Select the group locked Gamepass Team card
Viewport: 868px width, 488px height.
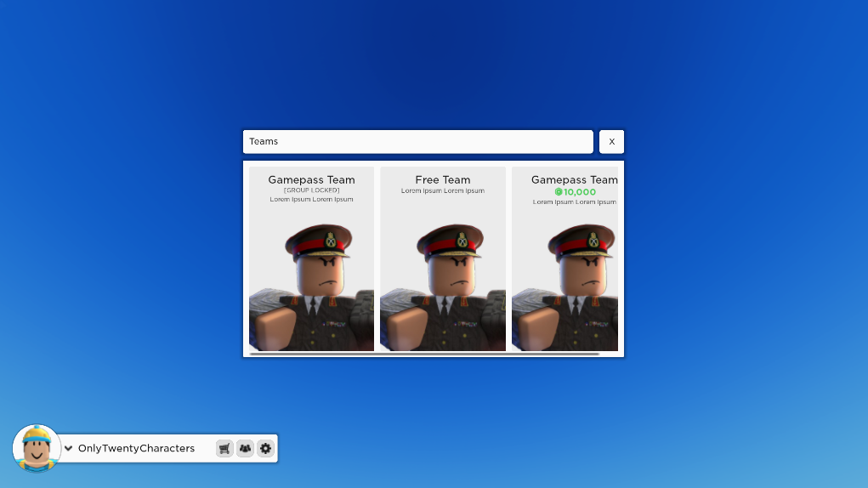click(312, 258)
